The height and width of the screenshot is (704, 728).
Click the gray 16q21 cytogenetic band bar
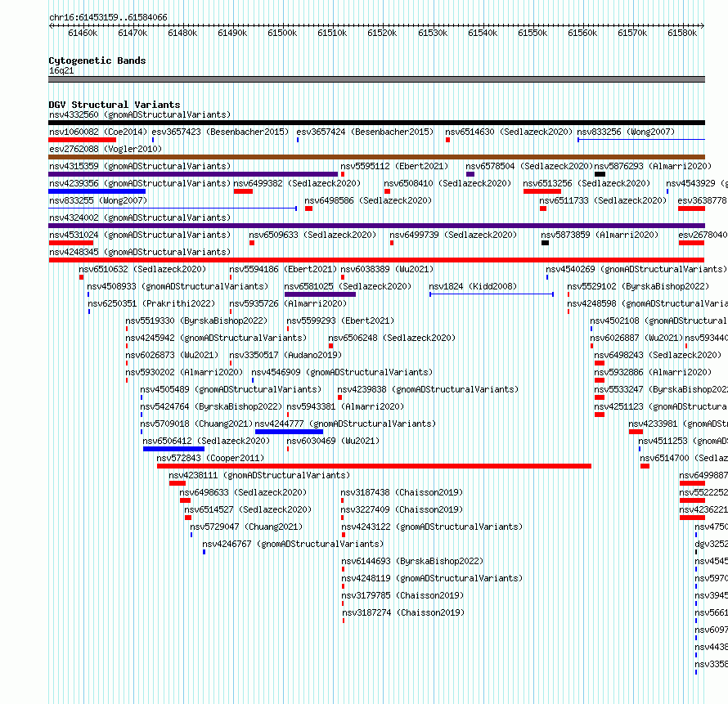point(376,79)
